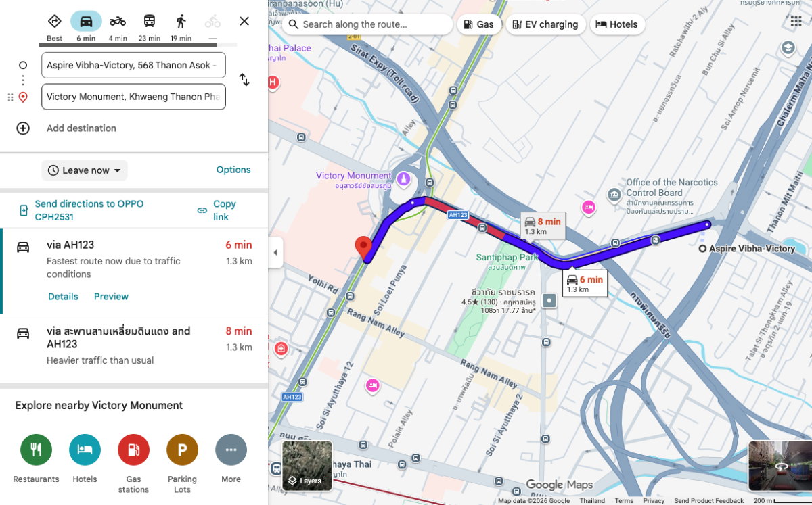Edit the Victory Monument destination field
The height and width of the screenshot is (505, 812).
133,97
